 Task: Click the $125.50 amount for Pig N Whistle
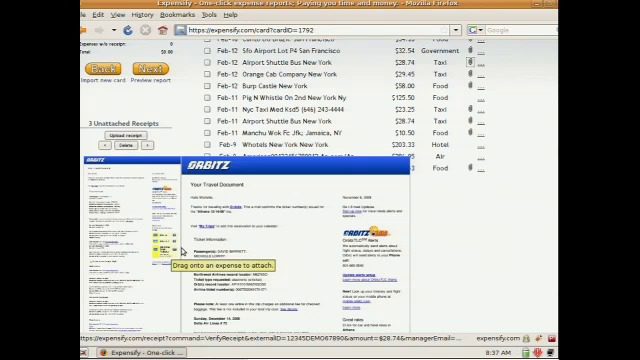pos(403,98)
